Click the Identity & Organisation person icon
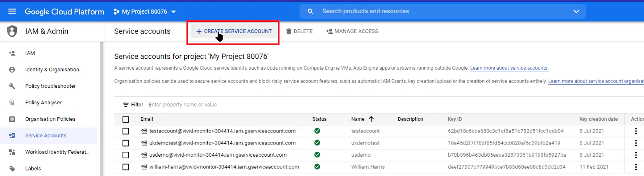644x176 pixels. pyautogui.click(x=12, y=70)
